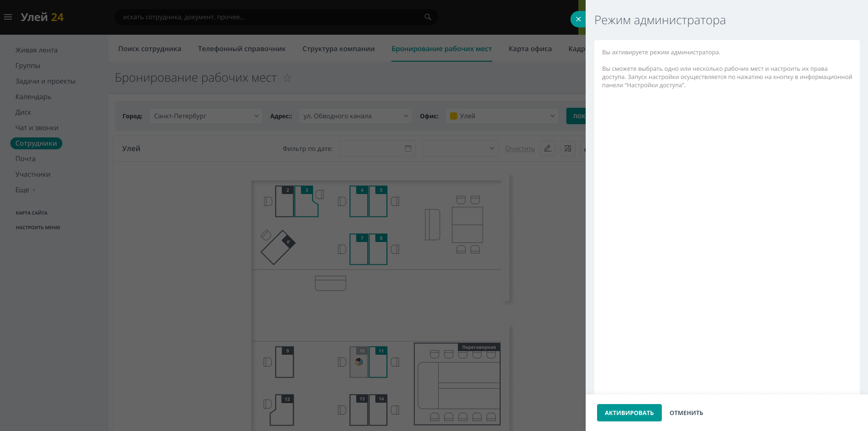Go to Задачи и проекты in sidebar
Viewport: 868px width, 431px height.
(x=46, y=81)
